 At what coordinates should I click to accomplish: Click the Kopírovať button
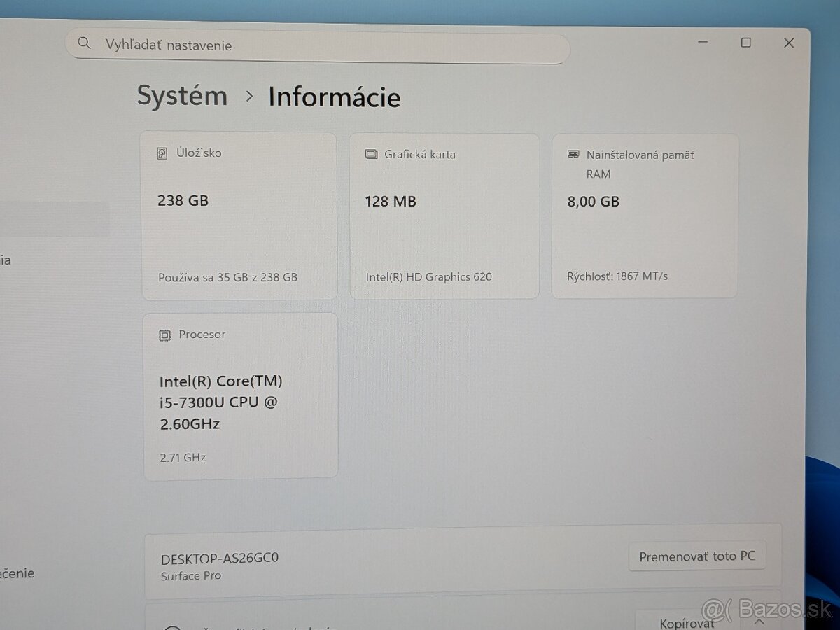click(687, 622)
